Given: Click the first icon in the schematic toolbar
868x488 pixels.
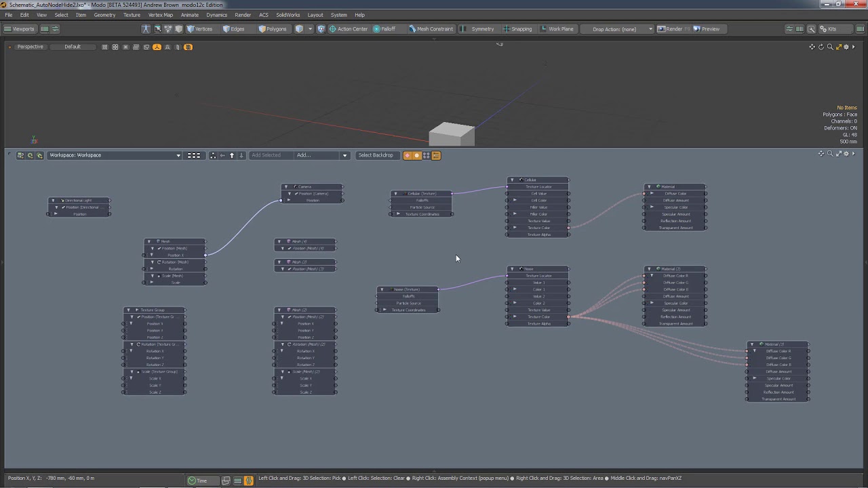Looking at the screenshot, I should (x=20, y=155).
